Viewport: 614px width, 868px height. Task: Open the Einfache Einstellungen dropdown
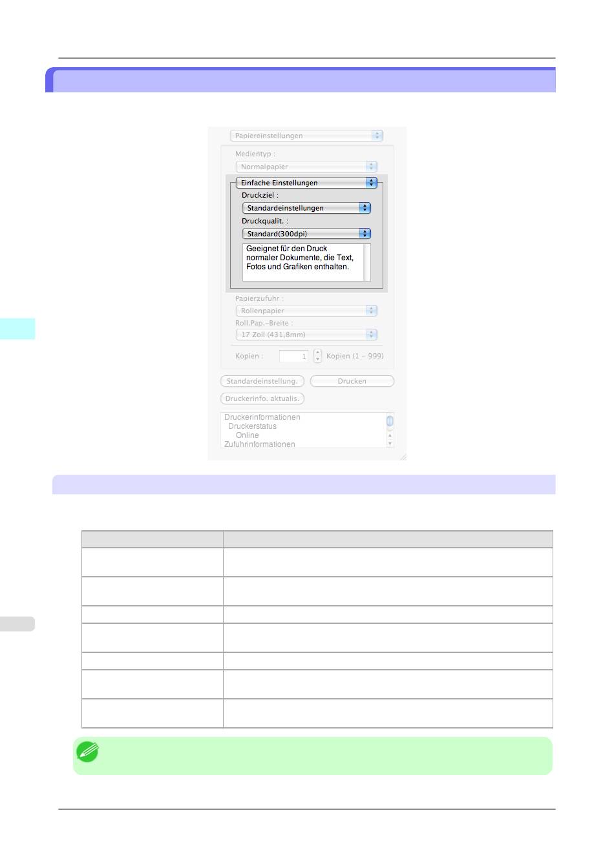coord(306,183)
